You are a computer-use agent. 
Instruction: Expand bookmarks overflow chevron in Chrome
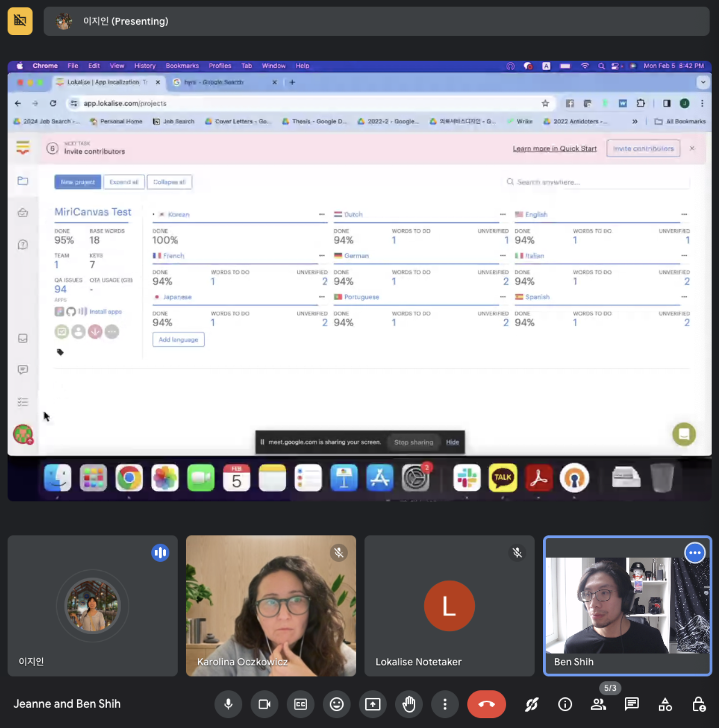click(635, 121)
